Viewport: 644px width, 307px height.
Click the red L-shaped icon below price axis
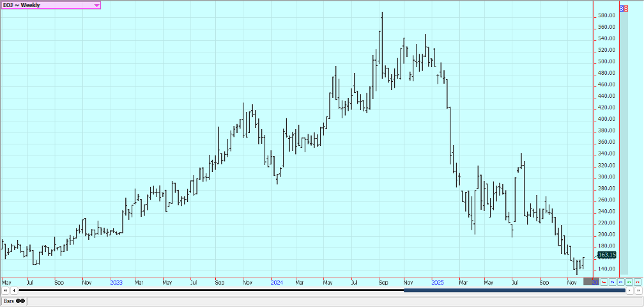click(604, 281)
